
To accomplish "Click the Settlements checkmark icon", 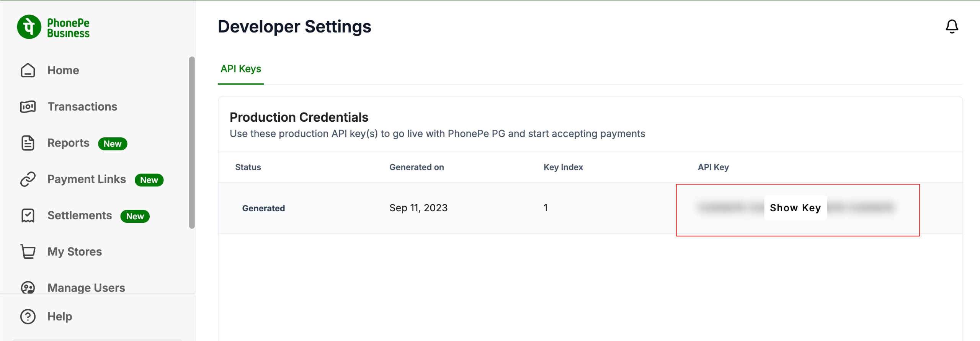I will click(x=28, y=215).
